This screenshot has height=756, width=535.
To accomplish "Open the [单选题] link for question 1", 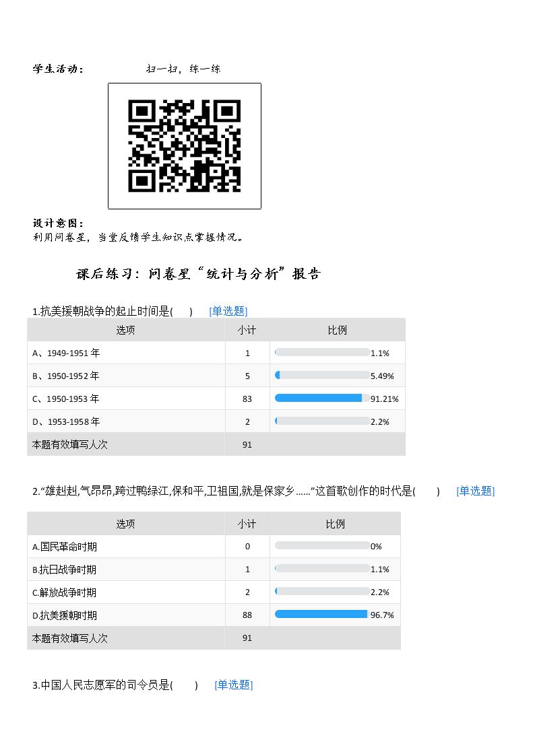I will pos(228,312).
